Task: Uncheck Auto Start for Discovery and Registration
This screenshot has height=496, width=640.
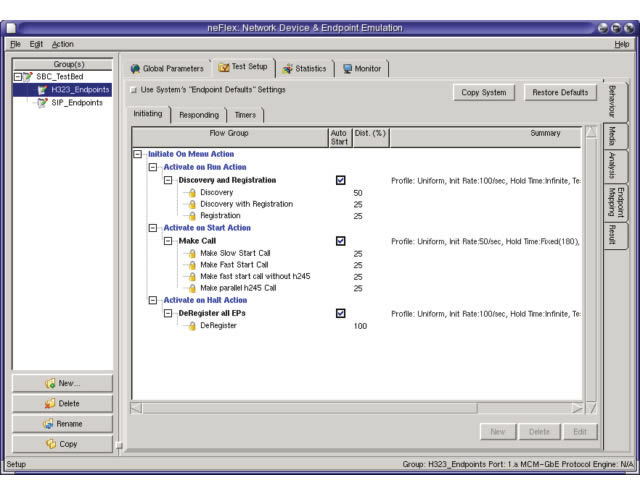Action: pos(340,180)
